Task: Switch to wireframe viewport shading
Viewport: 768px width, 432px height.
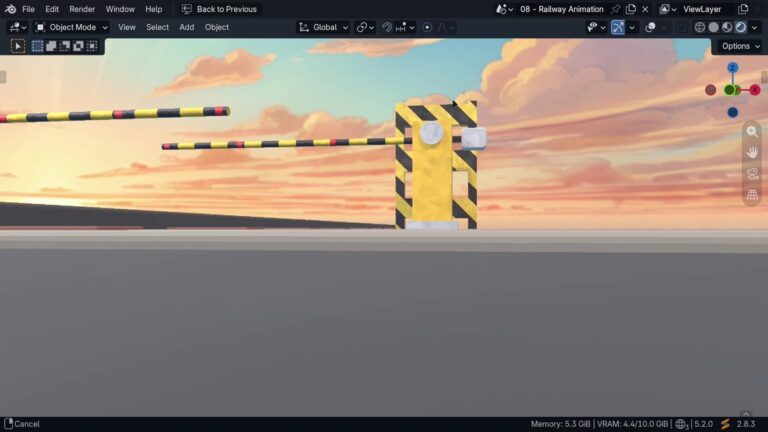Action: coord(700,27)
